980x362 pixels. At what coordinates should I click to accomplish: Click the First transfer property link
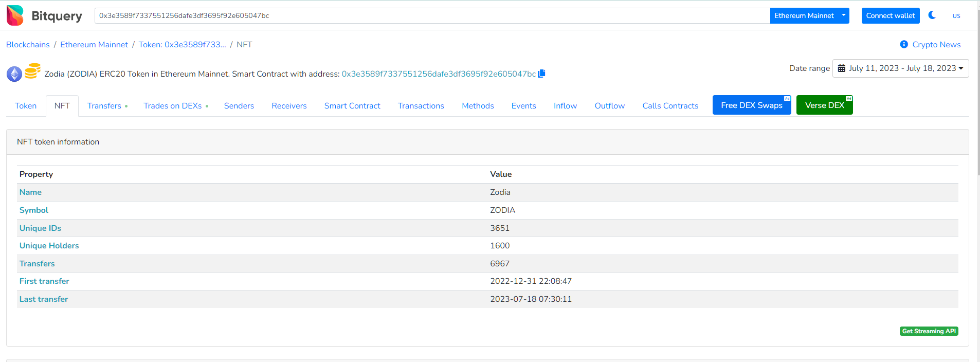(x=44, y=281)
